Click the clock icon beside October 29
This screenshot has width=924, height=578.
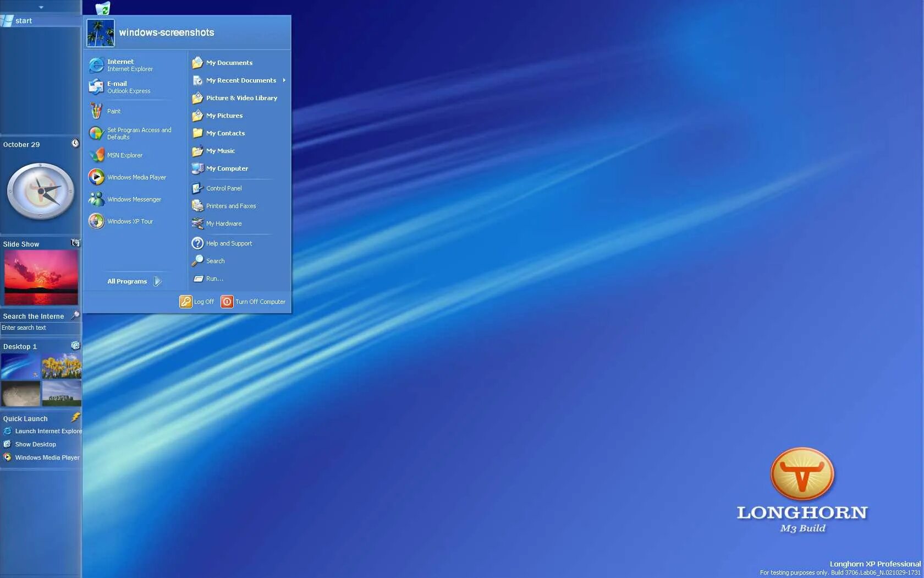point(75,143)
